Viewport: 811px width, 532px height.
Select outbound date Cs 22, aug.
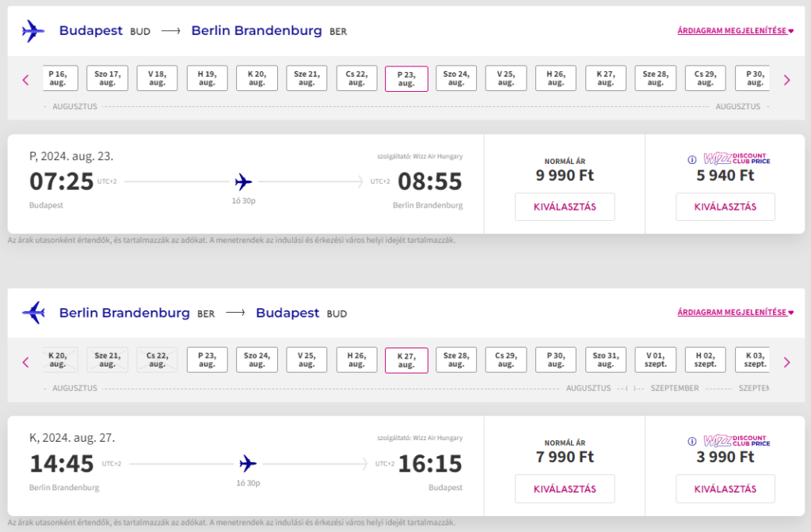coord(356,78)
